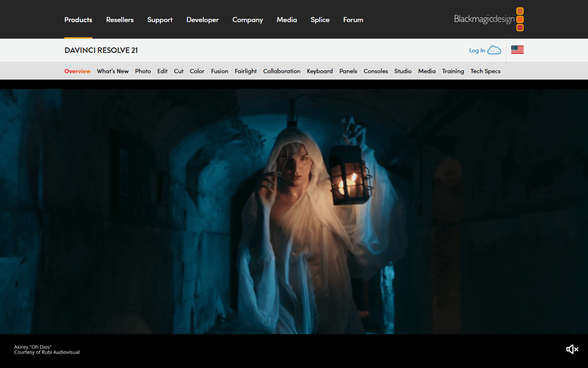
Task: Click the Blackmagicdesign logo
Action: point(489,19)
